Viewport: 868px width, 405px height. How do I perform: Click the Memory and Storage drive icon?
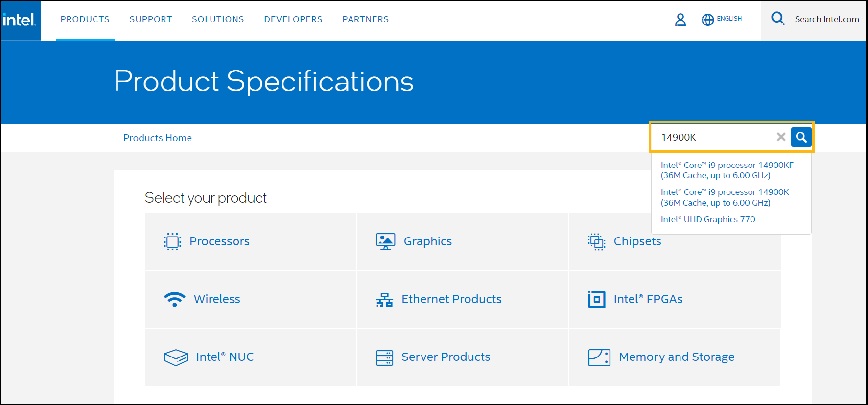(x=599, y=357)
